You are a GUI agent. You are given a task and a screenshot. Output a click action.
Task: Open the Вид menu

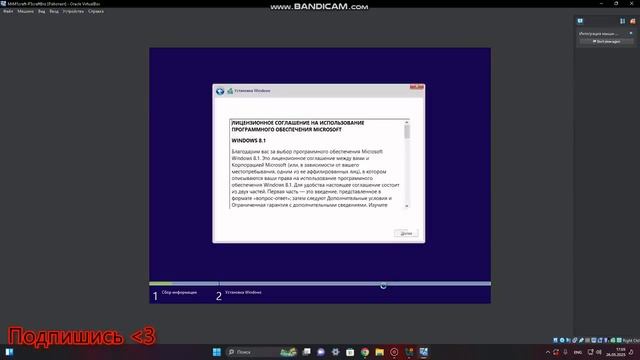pos(42,11)
